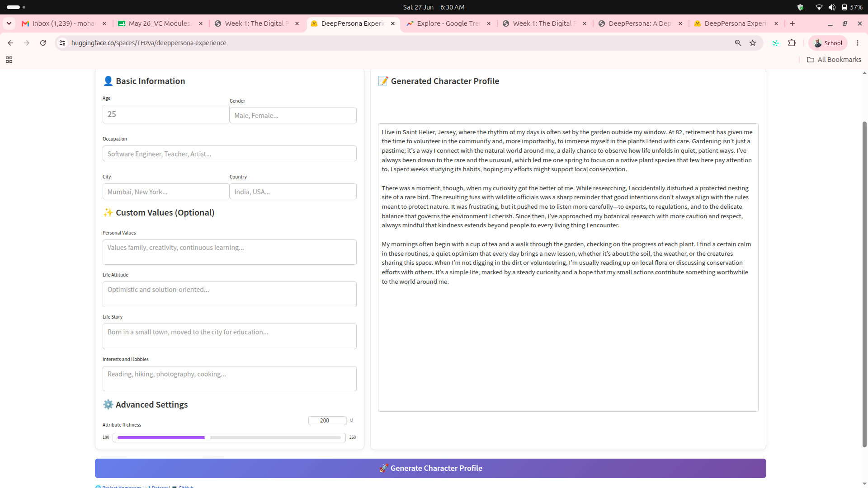Screen dimensions: 868x488
Task: Click Generate Character Profile button
Action: [x=430, y=469]
